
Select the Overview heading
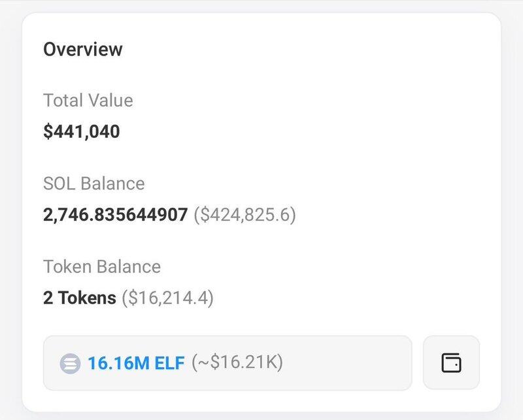83,49
